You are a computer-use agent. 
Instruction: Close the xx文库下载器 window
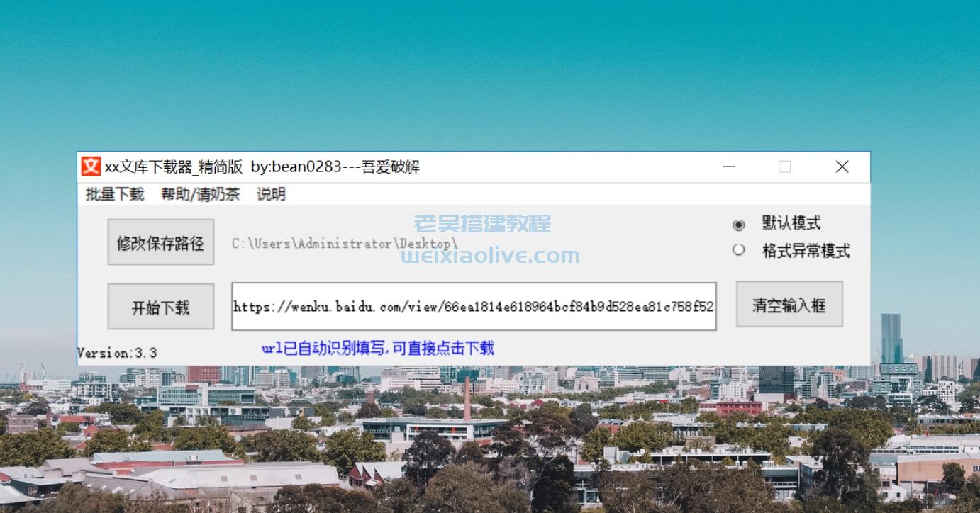point(842,167)
